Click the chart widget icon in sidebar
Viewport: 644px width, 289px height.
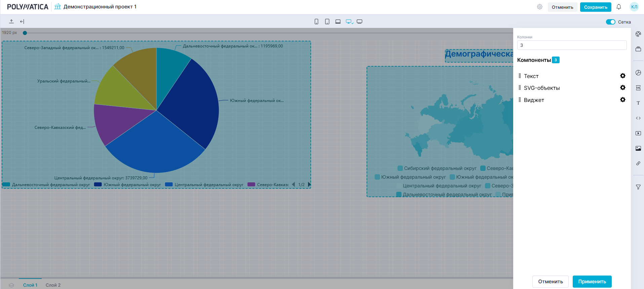[x=638, y=73]
